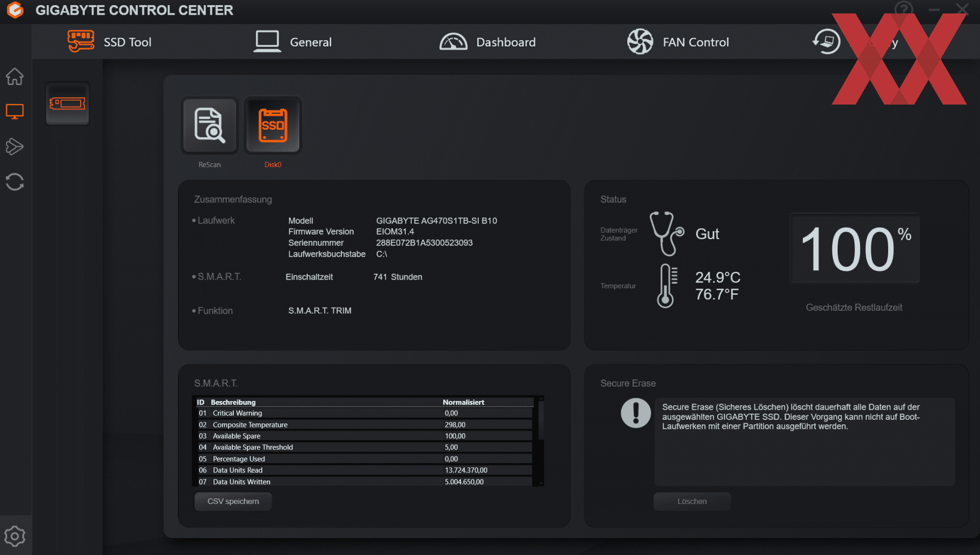Go to the FAN Control tab
This screenshot has height=555, width=980.
point(678,42)
